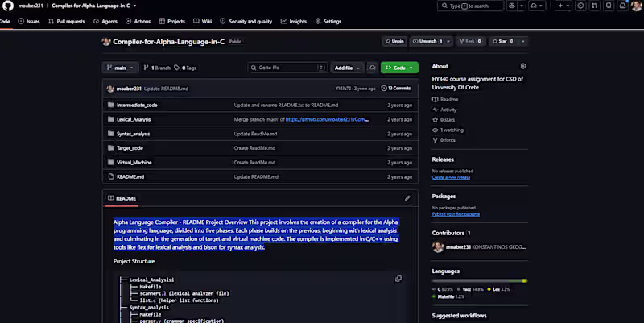Viewport: 644px width, 323px height.
Task: Open the main branch selector
Action: click(120, 68)
